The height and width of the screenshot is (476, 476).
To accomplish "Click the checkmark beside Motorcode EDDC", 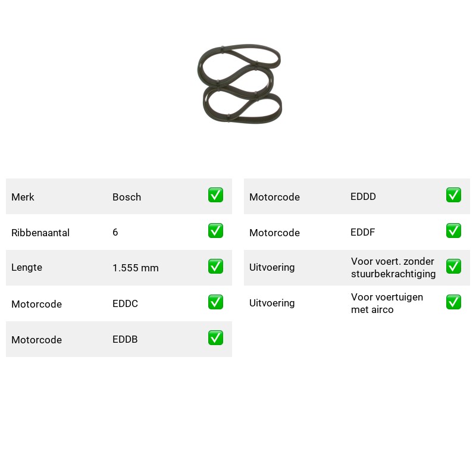I will 215,302.
